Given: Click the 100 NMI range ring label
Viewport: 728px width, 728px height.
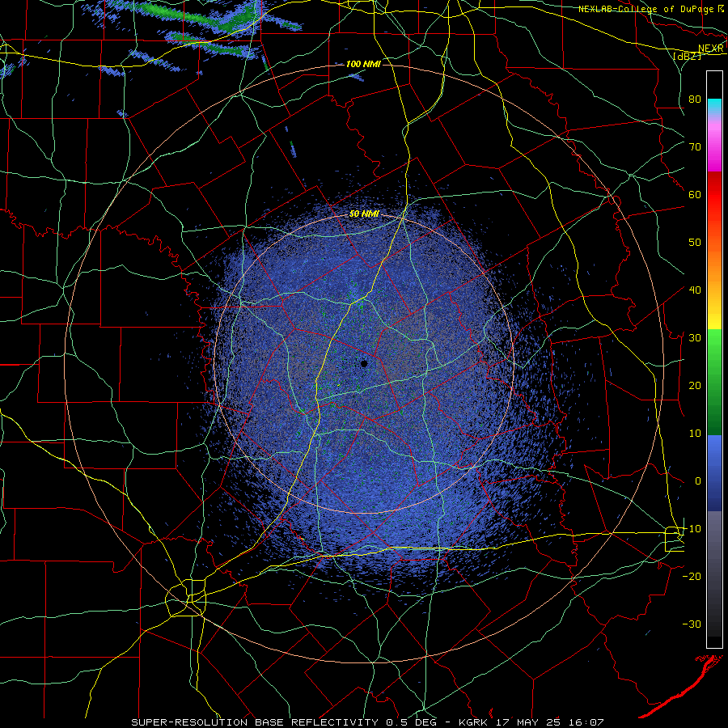Looking at the screenshot, I should coord(363,64).
